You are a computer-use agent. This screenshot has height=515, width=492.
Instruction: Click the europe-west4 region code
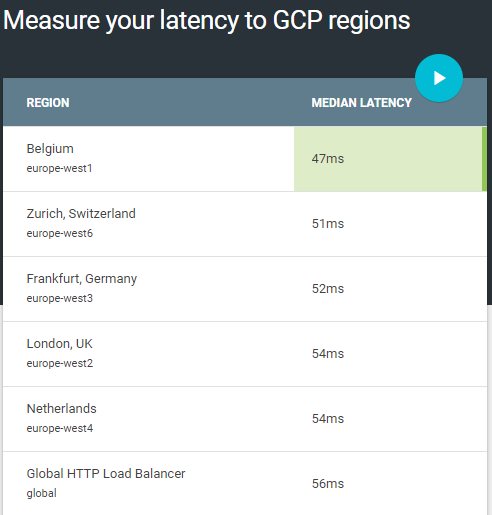click(60, 428)
